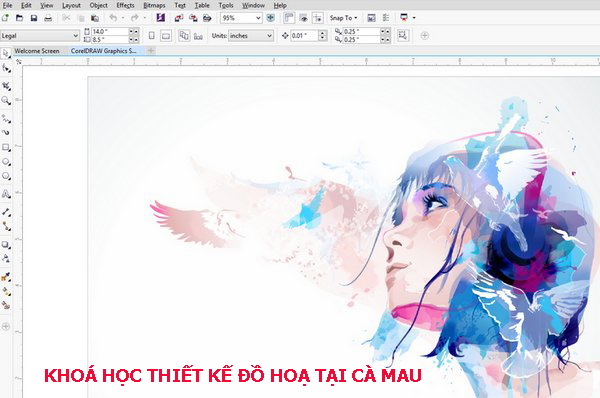The height and width of the screenshot is (398, 600).
Task: Toggle Show Rulers
Action: coord(289,18)
